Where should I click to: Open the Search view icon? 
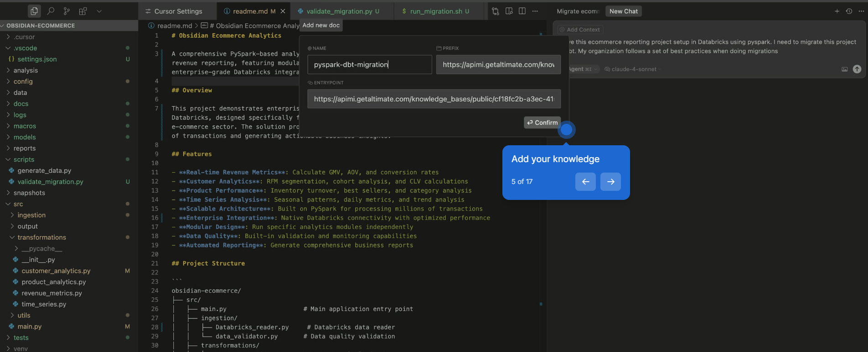coord(51,11)
